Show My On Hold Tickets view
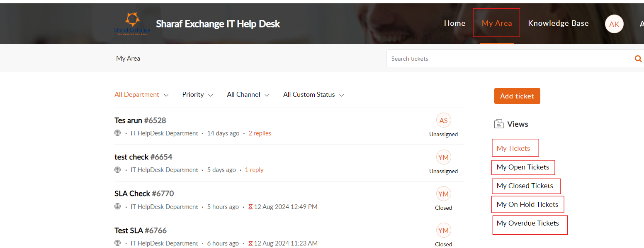Image resolution: width=644 pixels, height=248 pixels. coord(527,204)
